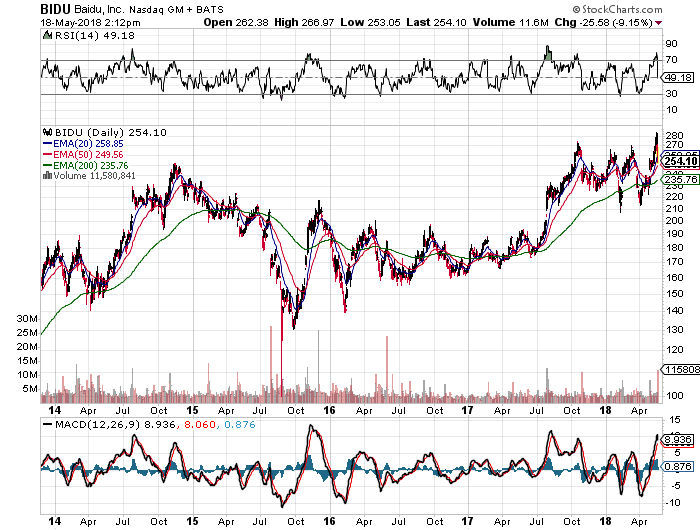
Task: Click year label 16 under the MACD panel
Action: 329,522
